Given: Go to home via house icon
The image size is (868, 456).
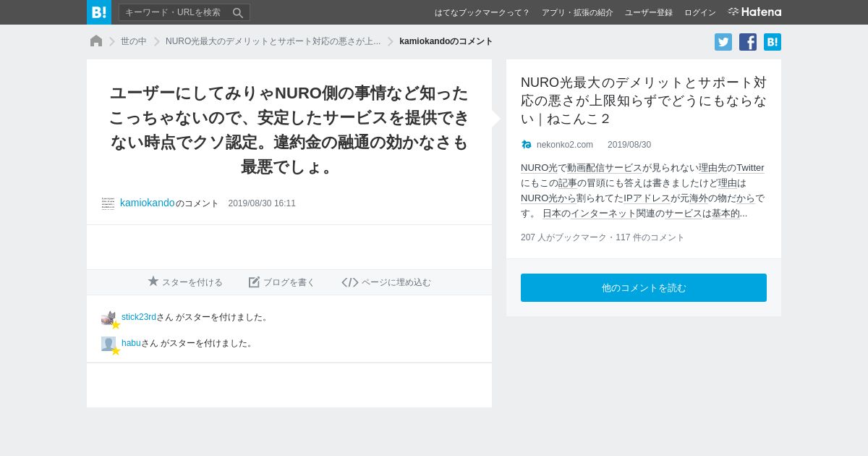Looking at the screenshot, I should pyautogui.click(x=96, y=41).
